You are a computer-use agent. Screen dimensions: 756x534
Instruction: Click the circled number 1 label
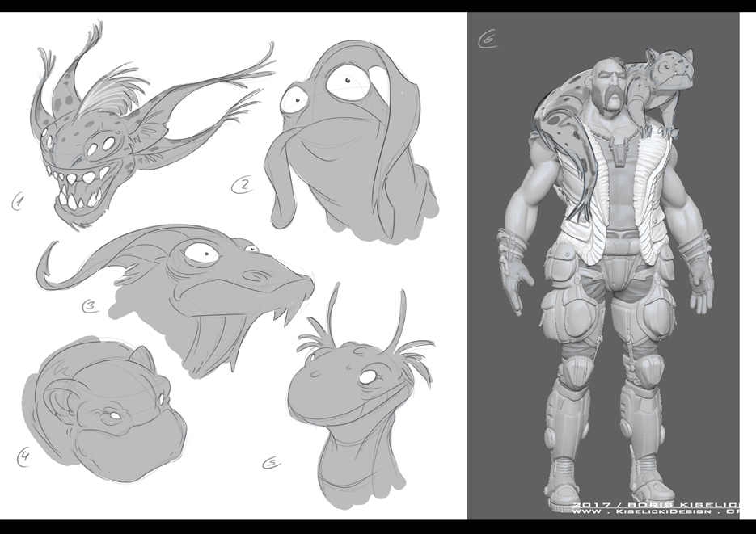(18, 202)
